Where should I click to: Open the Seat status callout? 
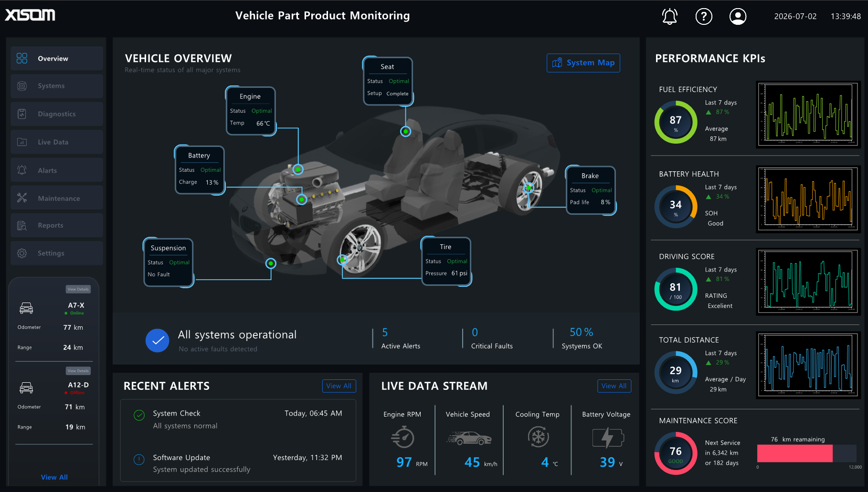pos(388,81)
